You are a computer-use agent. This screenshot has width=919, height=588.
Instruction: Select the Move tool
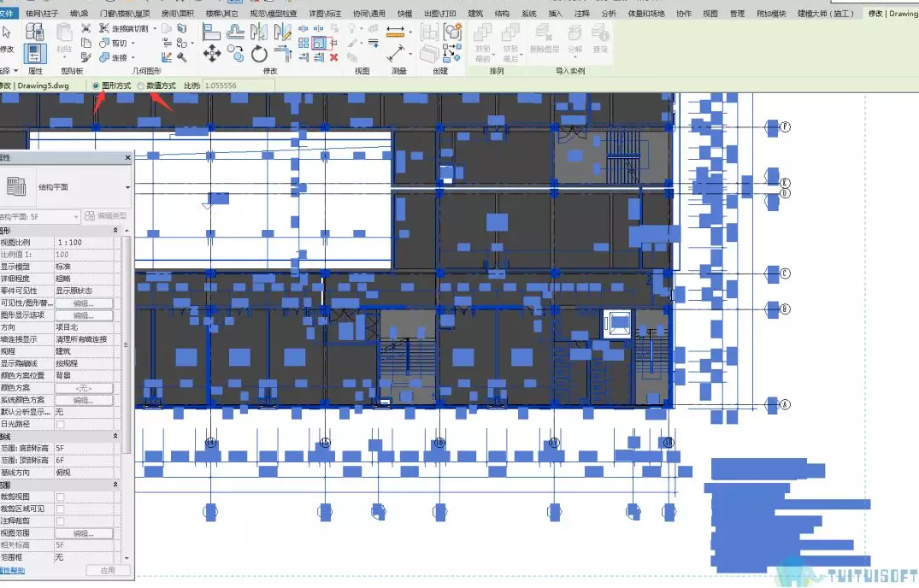coord(211,54)
